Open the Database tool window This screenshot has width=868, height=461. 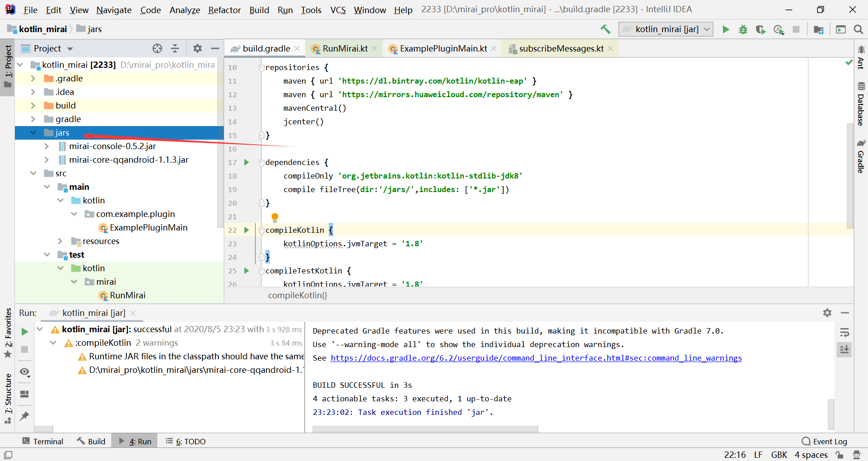click(861, 104)
